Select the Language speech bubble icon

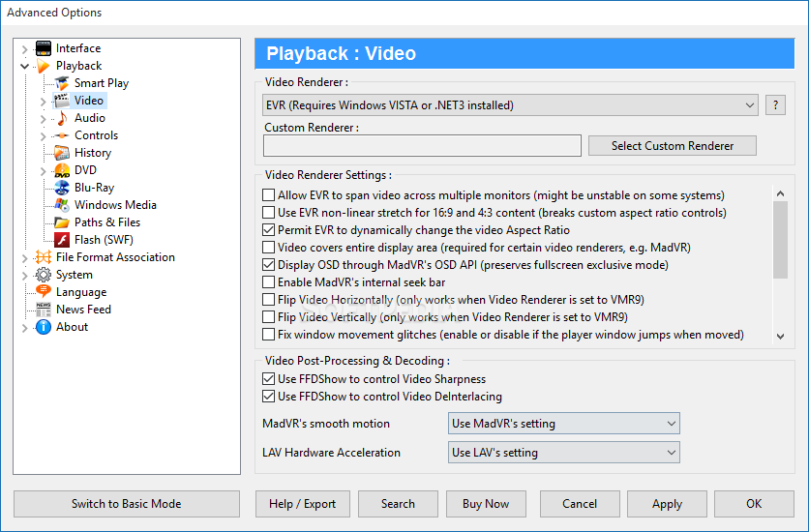44,292
